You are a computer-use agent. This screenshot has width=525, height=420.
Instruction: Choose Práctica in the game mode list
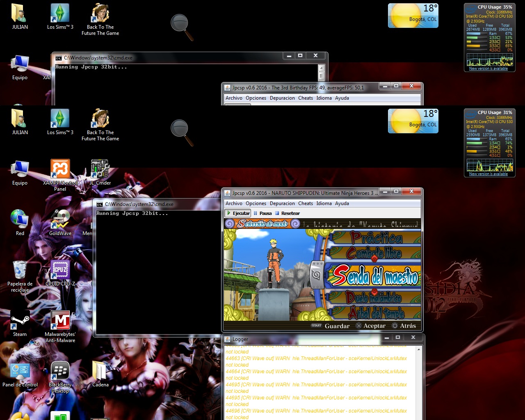click(376, 237)
